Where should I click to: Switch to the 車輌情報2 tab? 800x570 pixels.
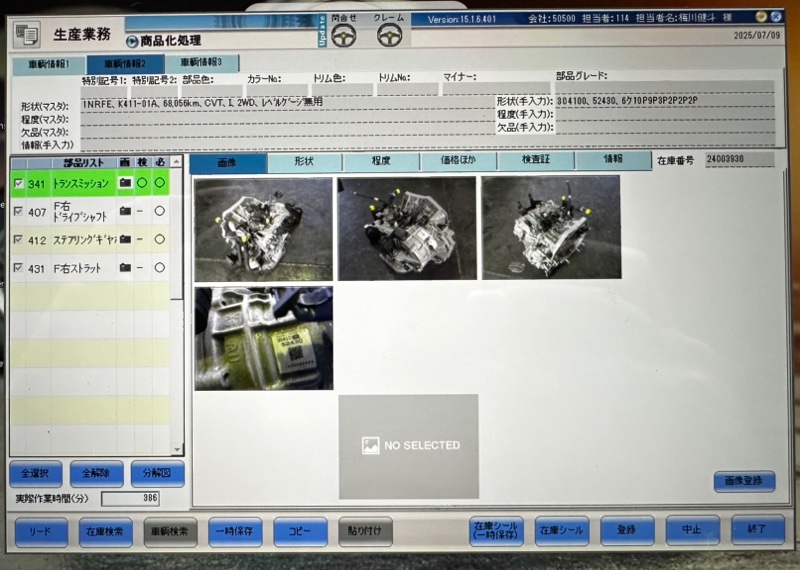tap(125, 64)
